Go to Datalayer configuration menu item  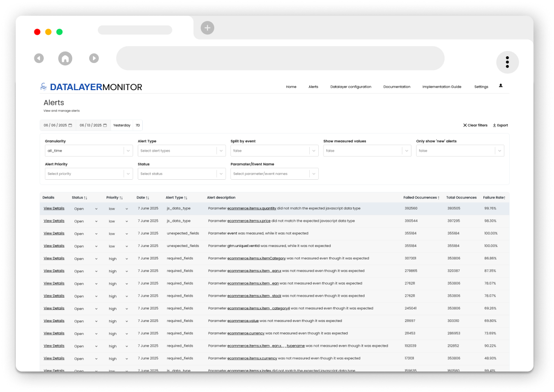350,87
